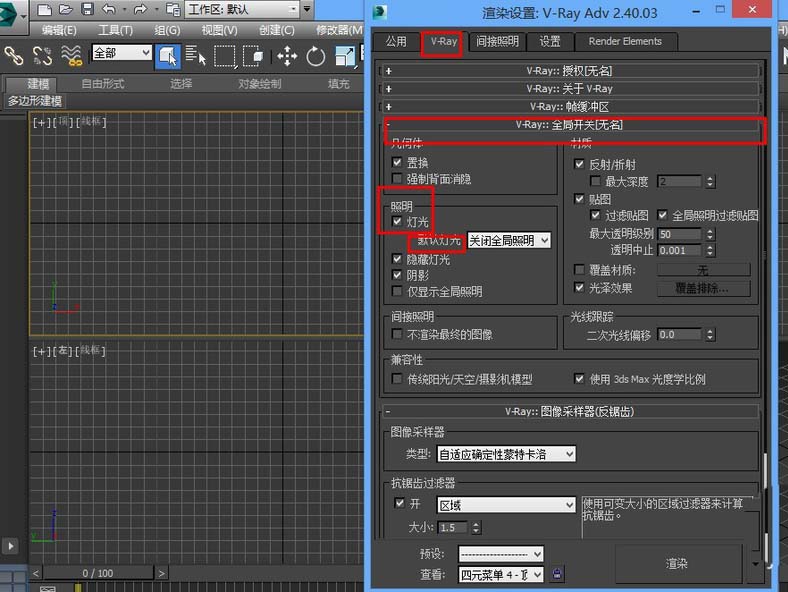Toggle the 灯光 lights checkbox

coord(397,221)
